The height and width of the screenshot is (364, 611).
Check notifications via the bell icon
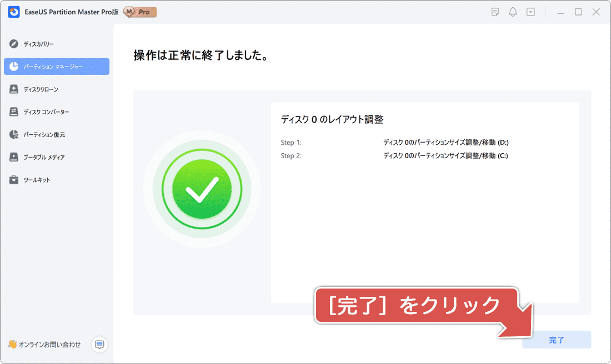[513, 11]
